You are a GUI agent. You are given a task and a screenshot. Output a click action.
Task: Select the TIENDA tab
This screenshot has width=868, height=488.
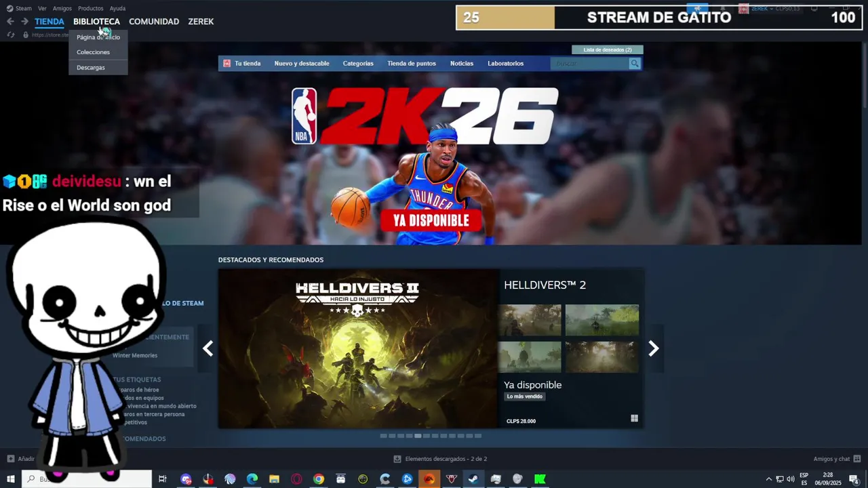50,22
